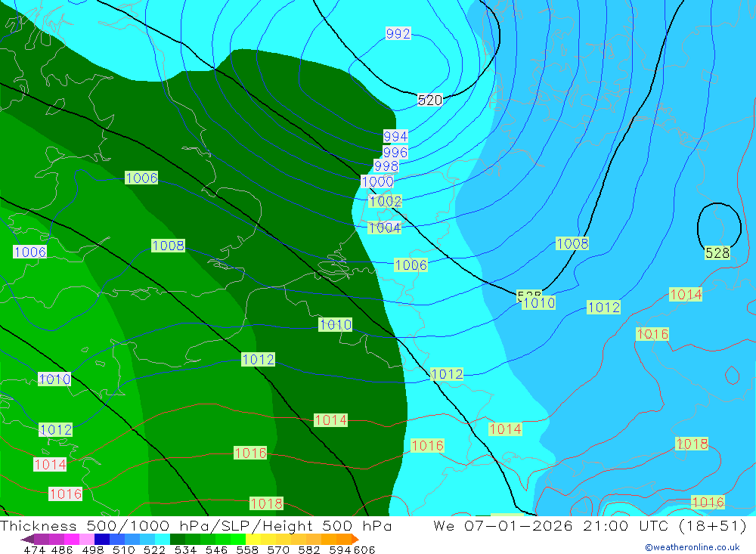This screenshot has width=756, height=554.
Task: Select the 1004 isobar label
Action: (x=384, y=227)
